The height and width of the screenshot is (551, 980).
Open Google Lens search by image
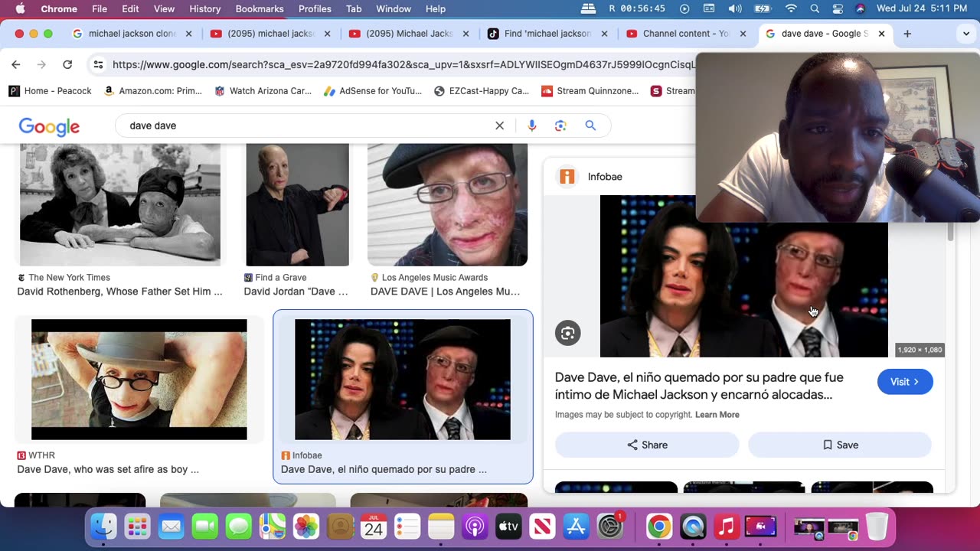point(560,126)
